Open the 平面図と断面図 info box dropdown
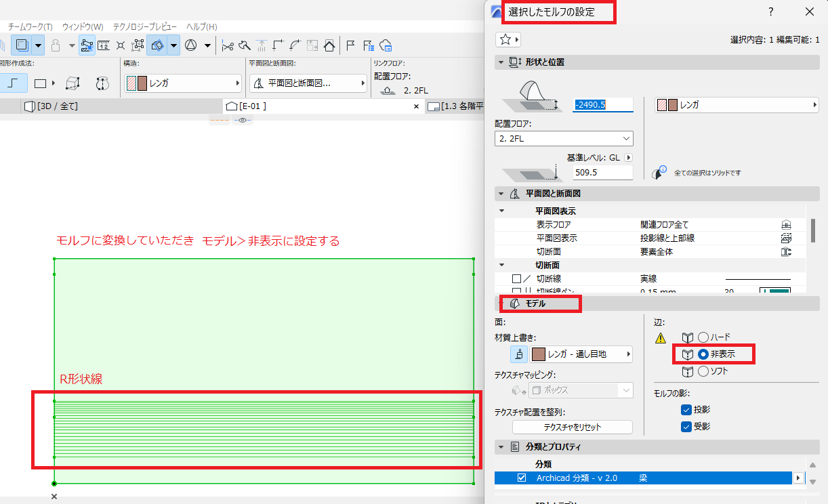 coord(308,83)
